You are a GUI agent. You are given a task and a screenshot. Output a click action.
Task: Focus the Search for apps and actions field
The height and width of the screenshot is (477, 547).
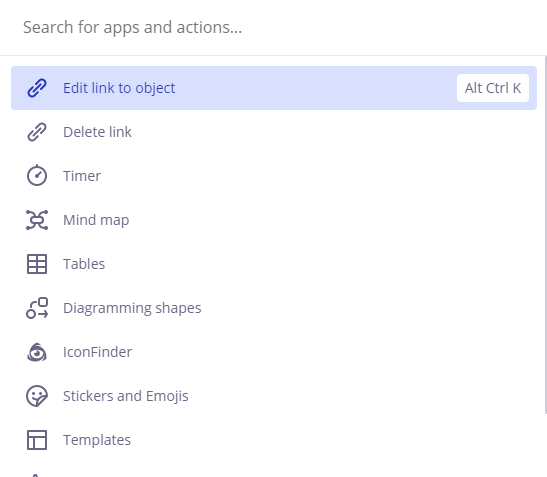[272, 27]
